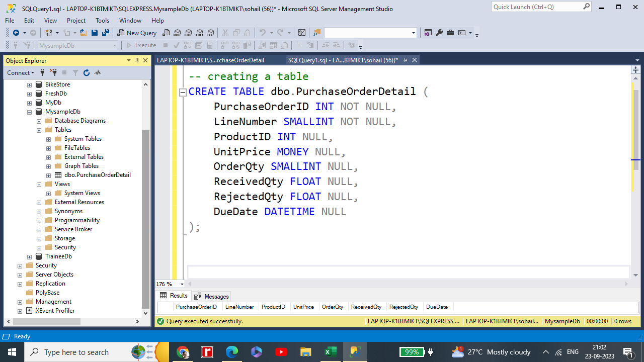The width and height of the screenshot is (644, 362).
Task: Open the find search combo box dropdown
Action: (414, 33)
